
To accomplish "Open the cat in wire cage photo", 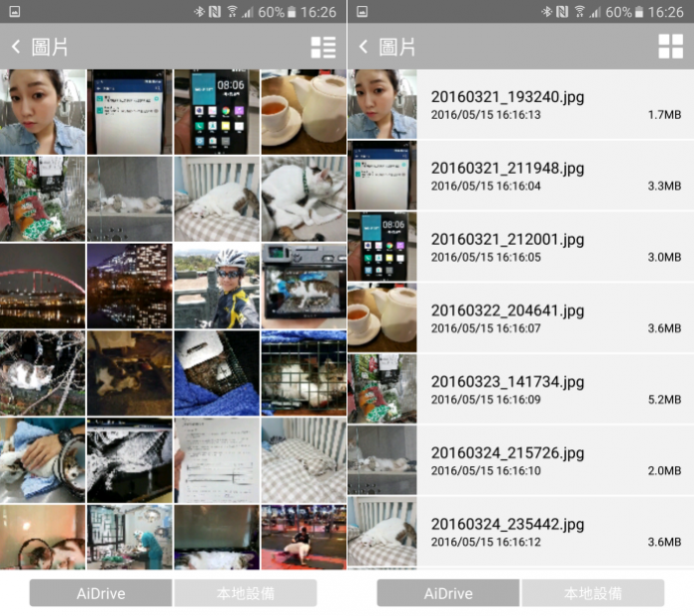I will [x=303, y=373].
